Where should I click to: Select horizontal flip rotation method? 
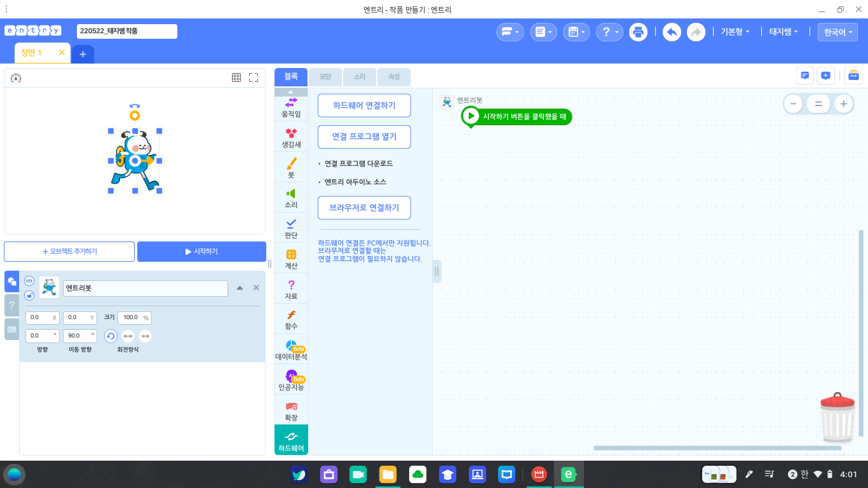(x=128, y=336)
